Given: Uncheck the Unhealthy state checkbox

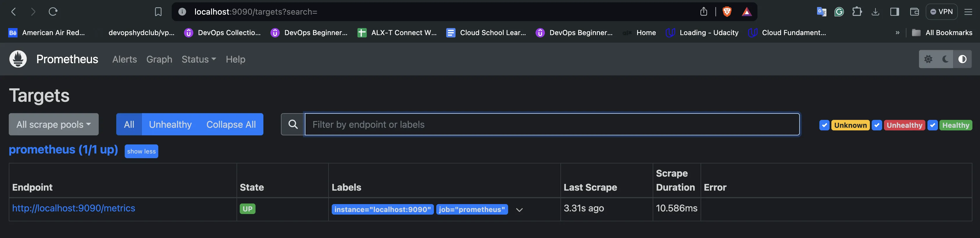Looking at the screenshot, I should [877, 125].
